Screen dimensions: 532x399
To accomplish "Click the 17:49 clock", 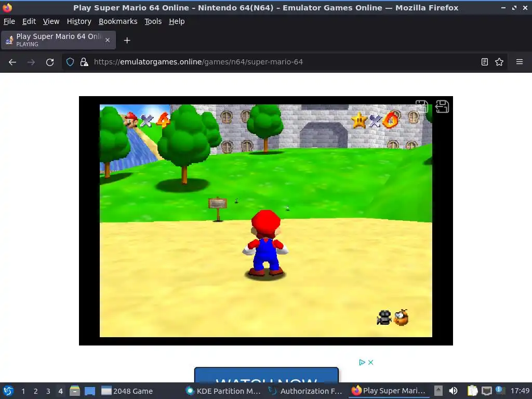I will coord(520,391).
